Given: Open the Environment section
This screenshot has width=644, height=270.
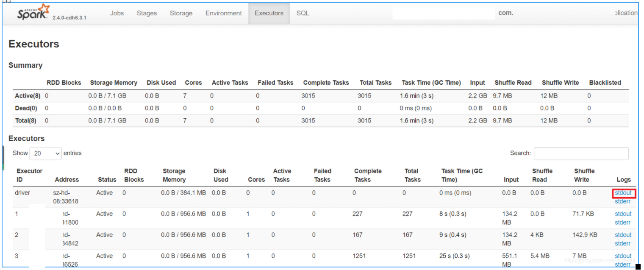Looking at the screenshot, I should coord(223,13).
